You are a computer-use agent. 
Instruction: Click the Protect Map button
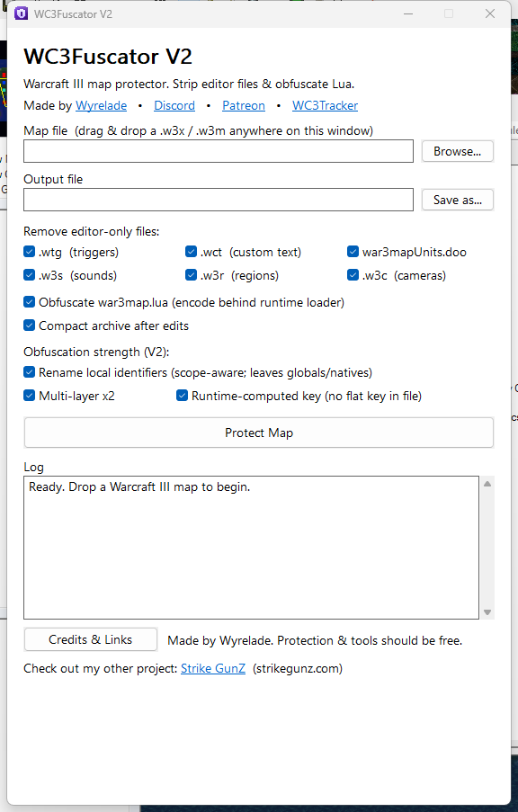258,433
